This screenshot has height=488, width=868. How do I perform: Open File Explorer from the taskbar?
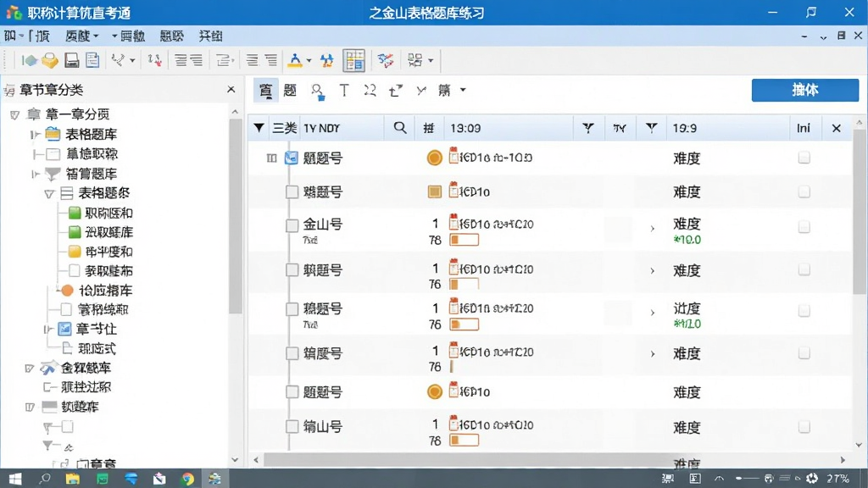click(x=73, y=479)
